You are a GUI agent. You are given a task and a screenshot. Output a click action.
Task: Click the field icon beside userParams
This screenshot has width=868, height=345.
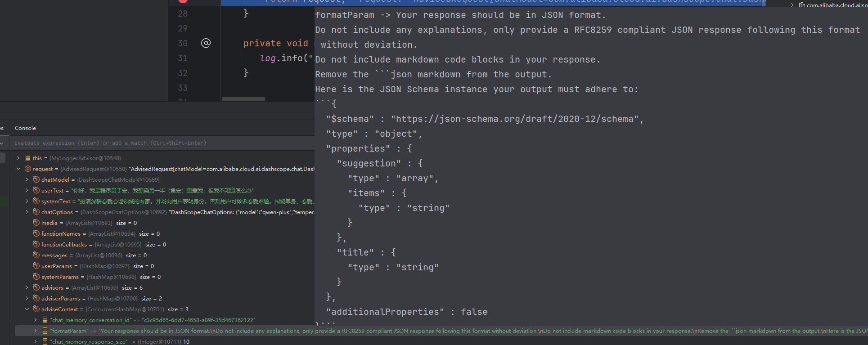coord(36,266)
